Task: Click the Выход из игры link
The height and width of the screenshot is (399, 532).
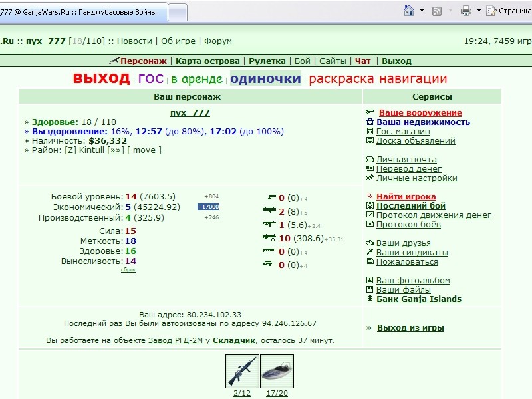Action: (x=410, y=328)
